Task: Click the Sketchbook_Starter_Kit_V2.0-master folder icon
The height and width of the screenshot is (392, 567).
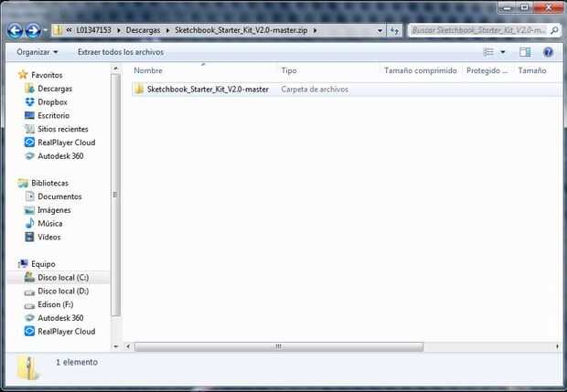Action: 139,89
